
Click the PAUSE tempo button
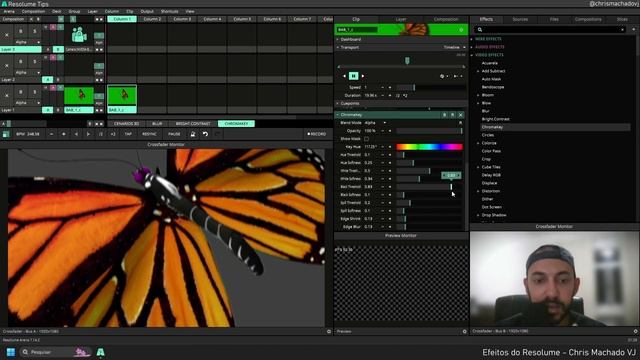click(x=174, y=134)
